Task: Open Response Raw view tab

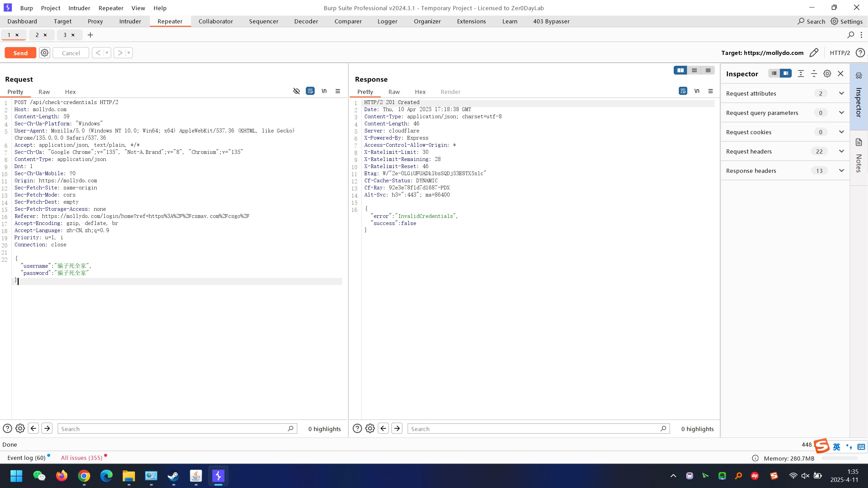Action: [394, 92]
